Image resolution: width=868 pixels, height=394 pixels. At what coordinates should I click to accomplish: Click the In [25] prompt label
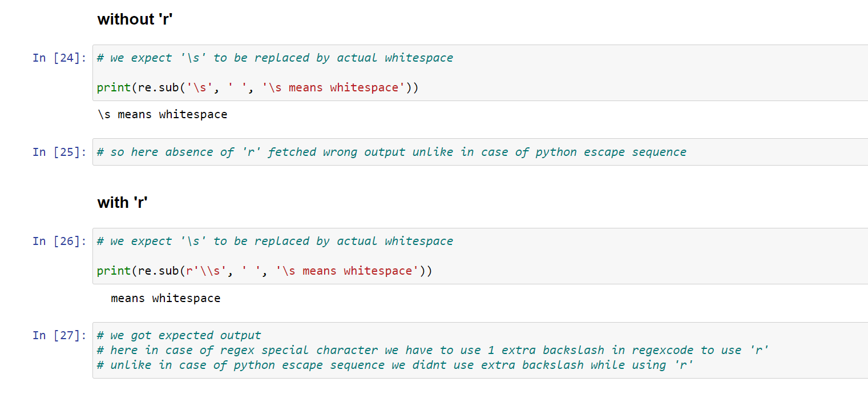coord(60,152)
